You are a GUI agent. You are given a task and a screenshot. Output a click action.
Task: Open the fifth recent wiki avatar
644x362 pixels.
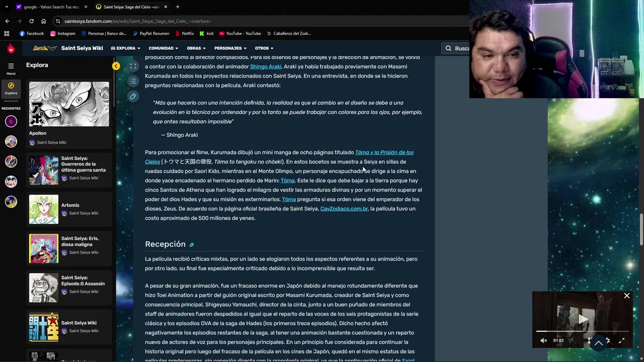coord(11,202)
